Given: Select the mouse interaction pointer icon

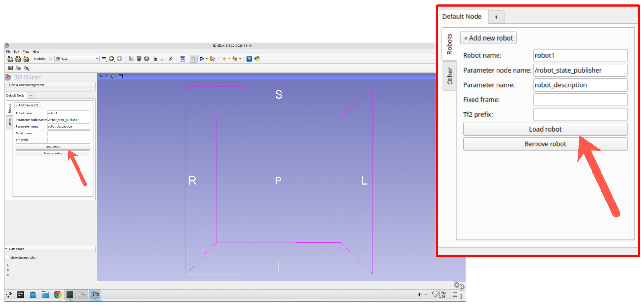Looking at the screenshot, I should point(194,59).
